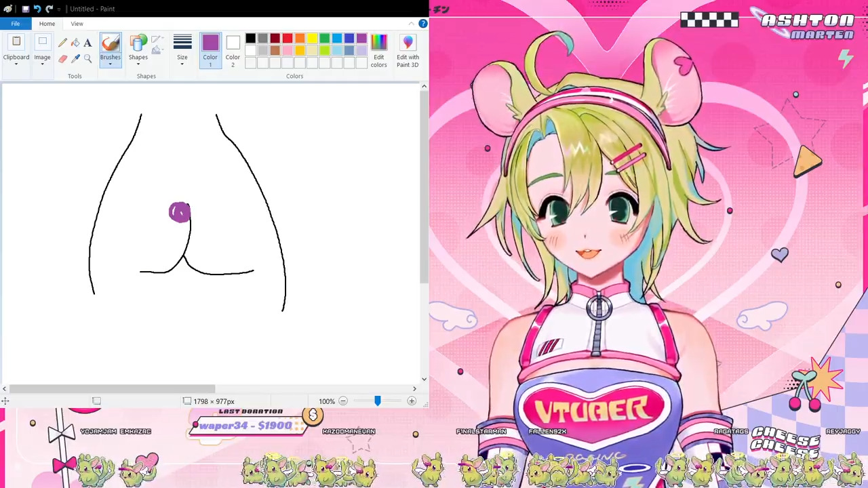Pick the light gray color swatch
The width and height of the screenshot is (868, 488).
263,51
